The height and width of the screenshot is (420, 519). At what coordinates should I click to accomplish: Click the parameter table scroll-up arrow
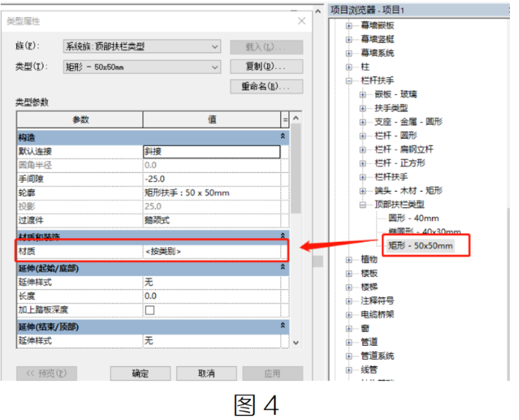pos(296,118)
